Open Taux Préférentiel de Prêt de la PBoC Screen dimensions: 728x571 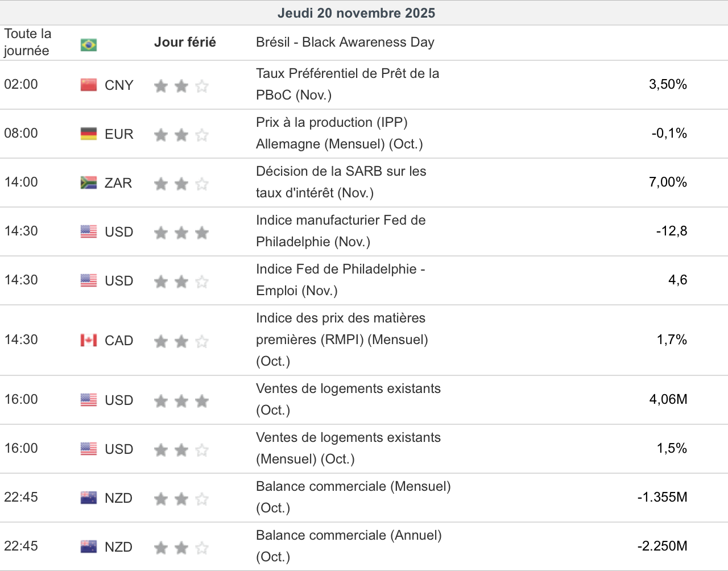click(347, 84)
